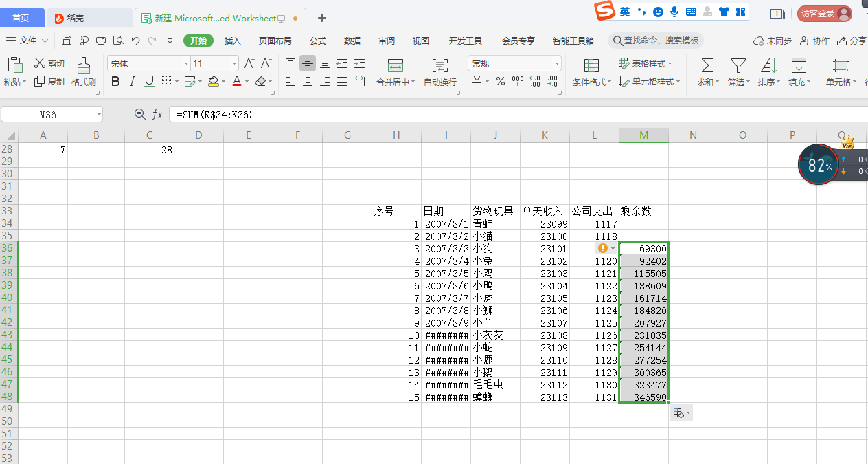
Task: Click the Wrap Text (自动换行) icon
Action: pos(439,65)
